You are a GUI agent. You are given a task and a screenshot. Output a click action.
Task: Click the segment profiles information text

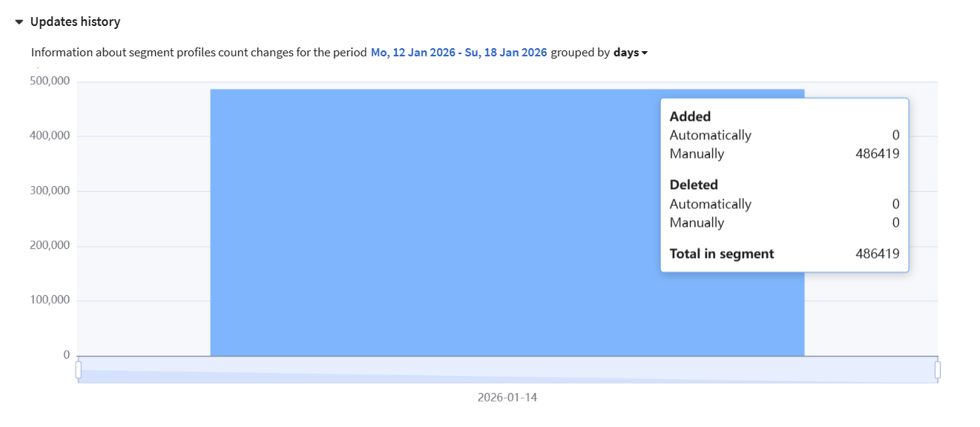[x=199, y=53]
